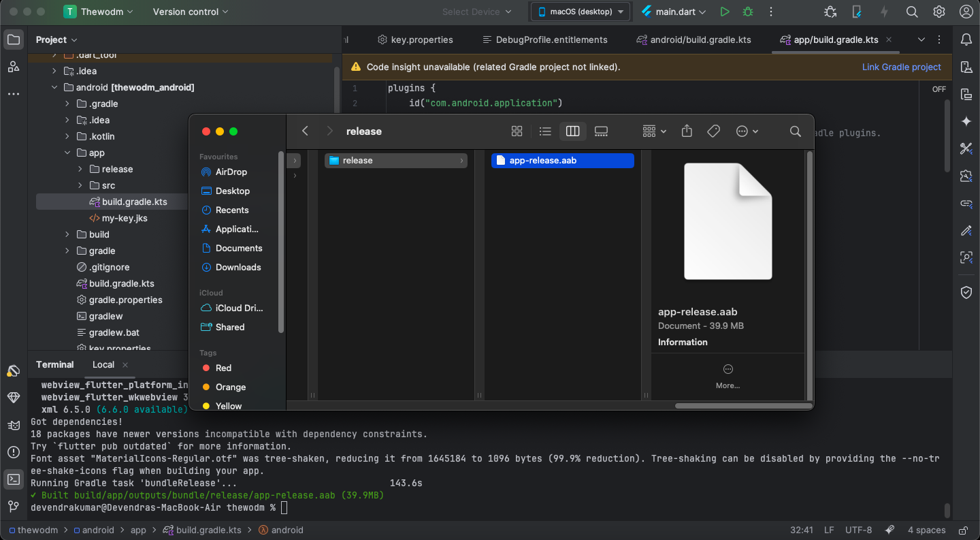Image resolution: width=980 pixels, height=540 pixels.
Task: Expand the .gradle folder in project tree
Action: pos(67,104)
